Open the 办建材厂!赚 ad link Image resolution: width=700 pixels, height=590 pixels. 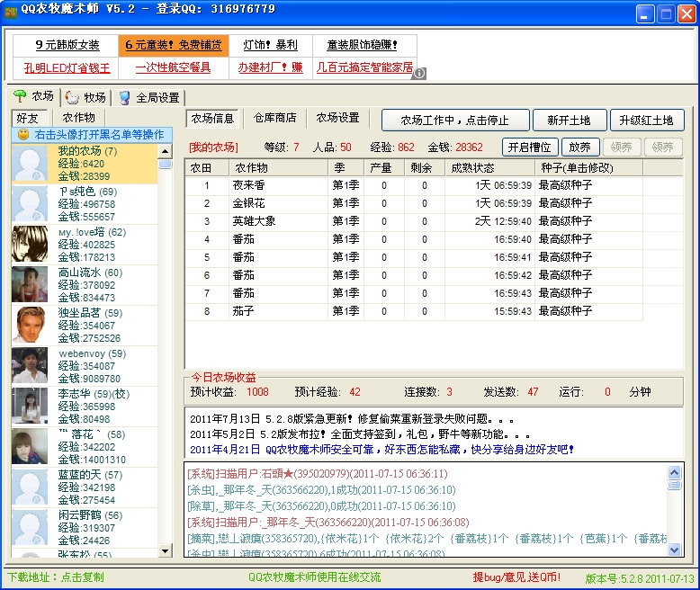tap(270, 67)
